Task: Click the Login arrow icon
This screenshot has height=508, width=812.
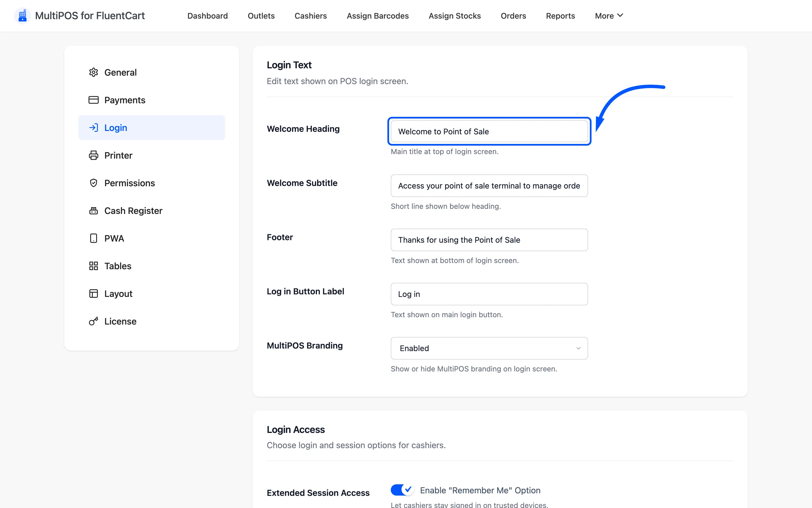Action: 93,128
